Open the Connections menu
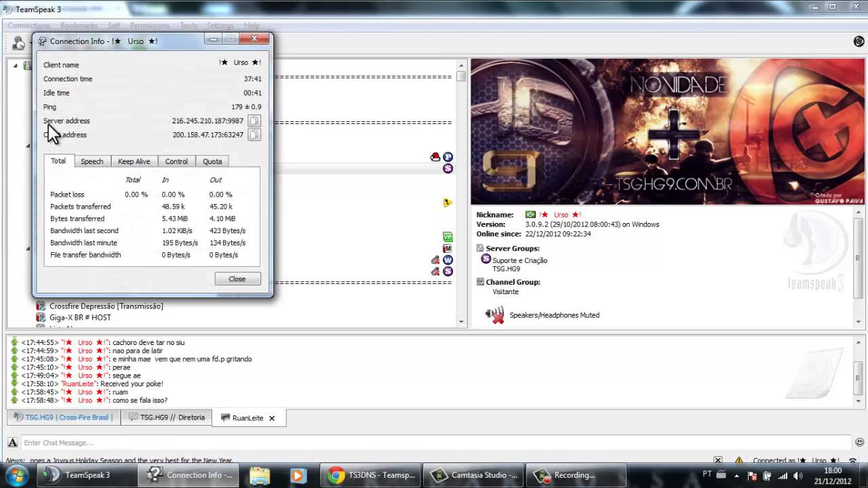Viewport: 868px width, 488px height. pyautogui.click(x=29, y=26)
